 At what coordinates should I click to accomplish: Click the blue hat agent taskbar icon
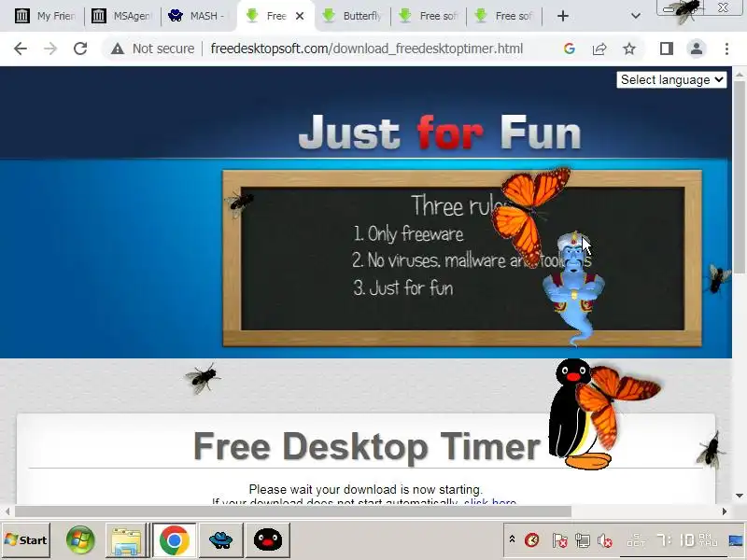(x=220, y=540)
